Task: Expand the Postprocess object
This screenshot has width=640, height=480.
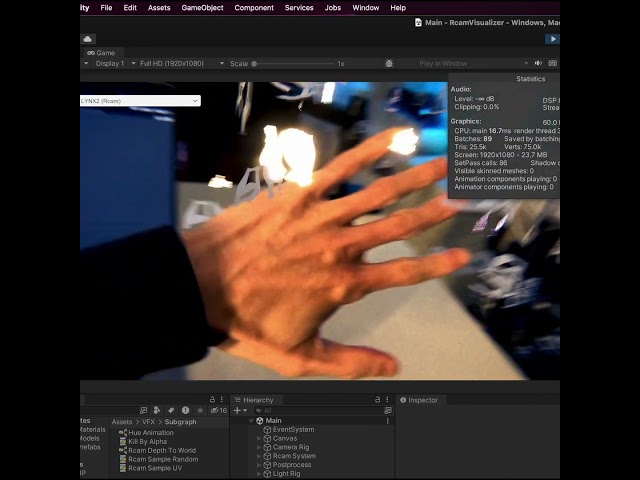Action: (259, 465)
